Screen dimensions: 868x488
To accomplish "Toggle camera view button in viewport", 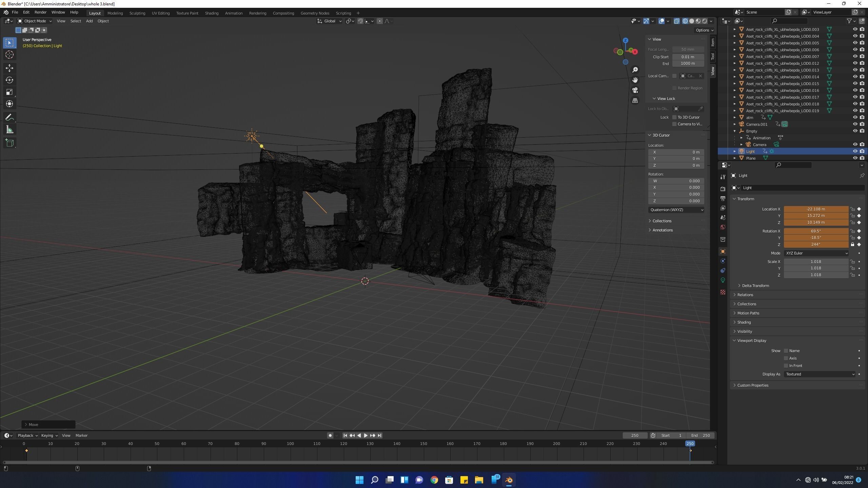I will pyautogui.click(x=635, y=90).
